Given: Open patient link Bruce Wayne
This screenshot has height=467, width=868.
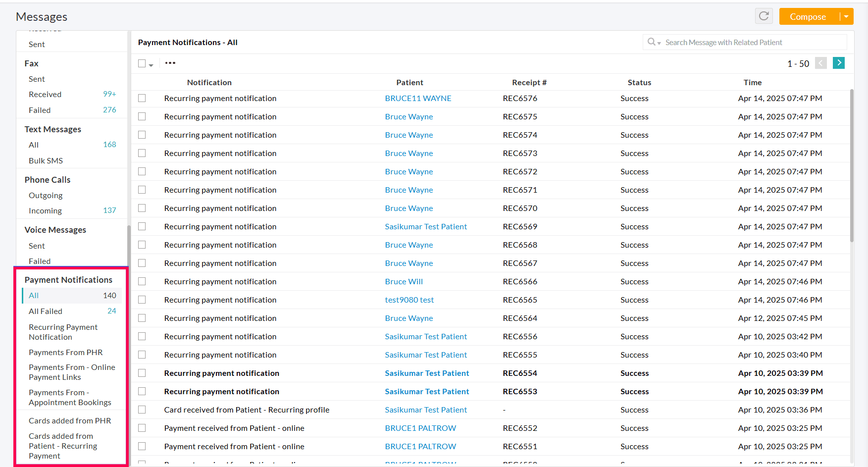Looking at the screenshot, I should (409, 116).
